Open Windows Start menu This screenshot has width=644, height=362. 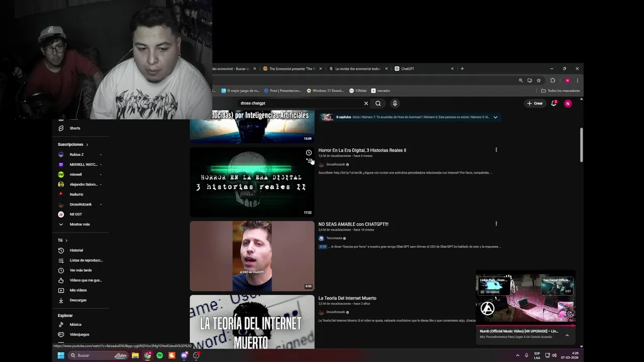[x=61, y=355]
